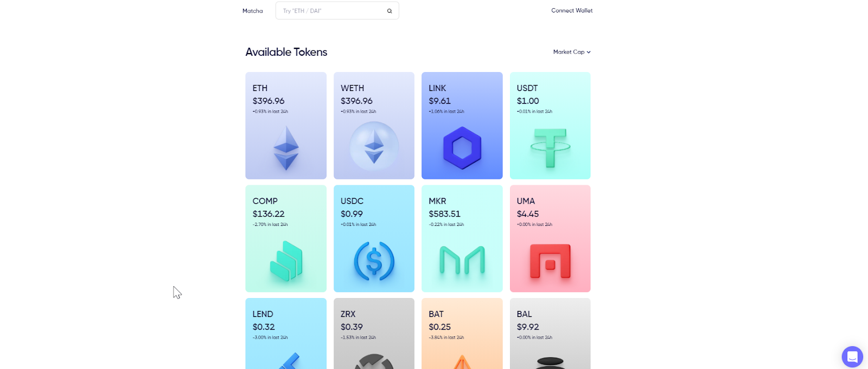Click the USDT price $1.00
The width and height of the screenshot is (868, 369).
click(528, 101)
